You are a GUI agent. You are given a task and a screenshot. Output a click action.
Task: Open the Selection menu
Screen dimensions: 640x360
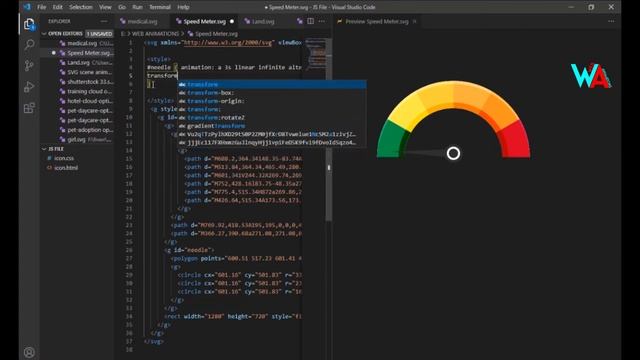(x=80, y=7)
